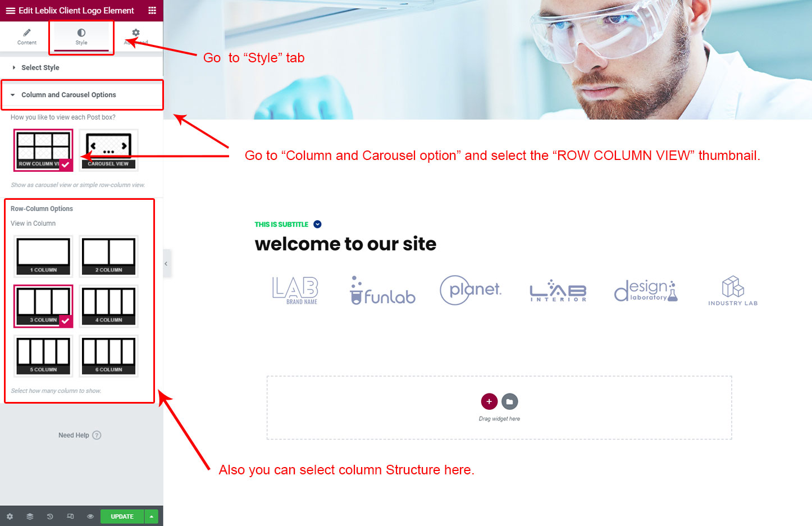
Task: Open revision history icon
Action: [50, 516]
